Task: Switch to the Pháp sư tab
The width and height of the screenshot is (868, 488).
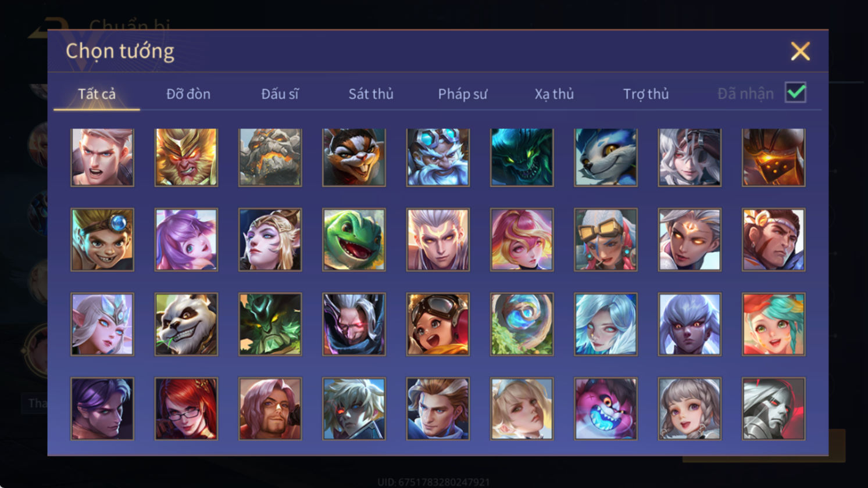Action: pyautogui.click(x=463, y=94)
